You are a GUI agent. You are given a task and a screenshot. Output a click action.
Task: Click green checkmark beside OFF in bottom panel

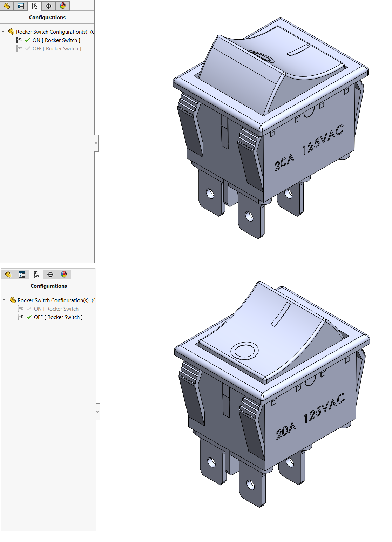(x=29, y=317)
